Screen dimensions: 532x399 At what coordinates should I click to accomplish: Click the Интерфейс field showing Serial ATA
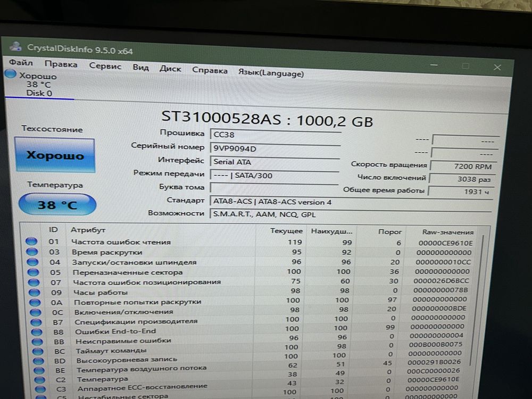[275, 162]
